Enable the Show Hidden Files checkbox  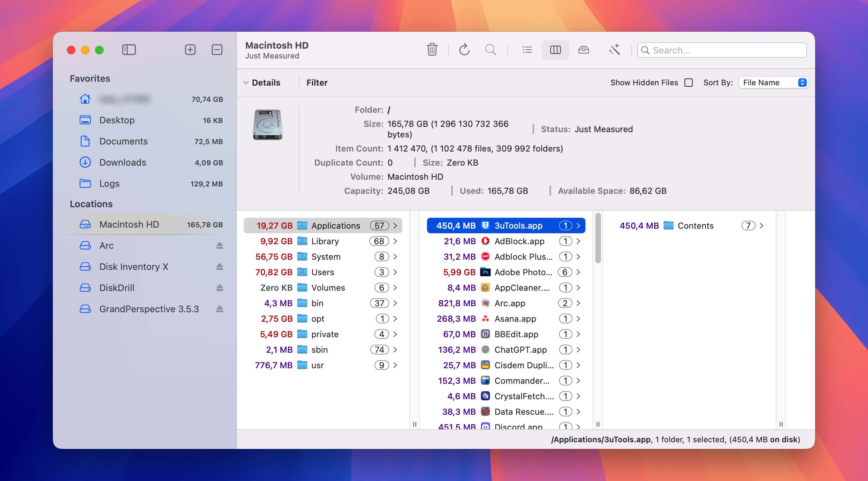(688, 82)
